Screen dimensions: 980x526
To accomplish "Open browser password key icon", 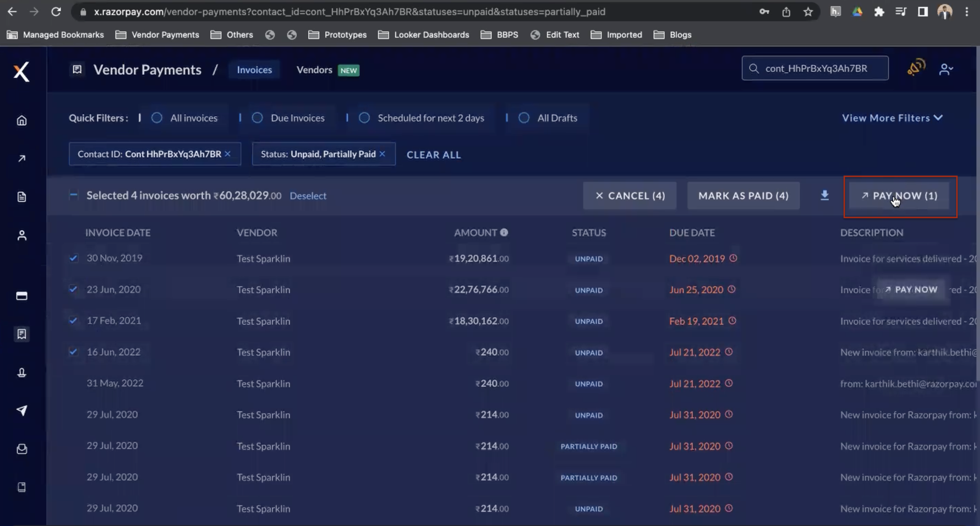I will point(764,12).
